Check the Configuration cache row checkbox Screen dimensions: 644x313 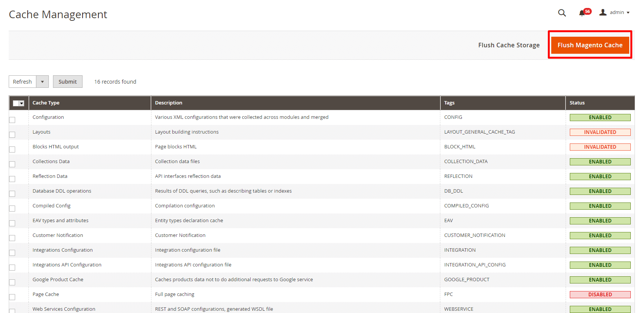12,120
